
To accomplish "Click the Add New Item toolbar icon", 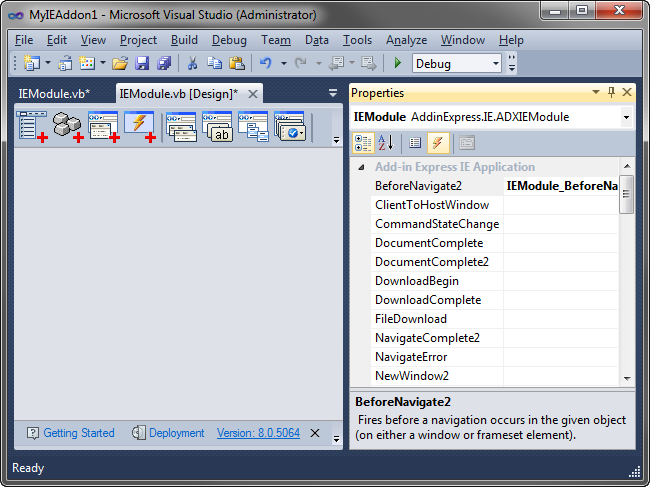I will 87,63.
